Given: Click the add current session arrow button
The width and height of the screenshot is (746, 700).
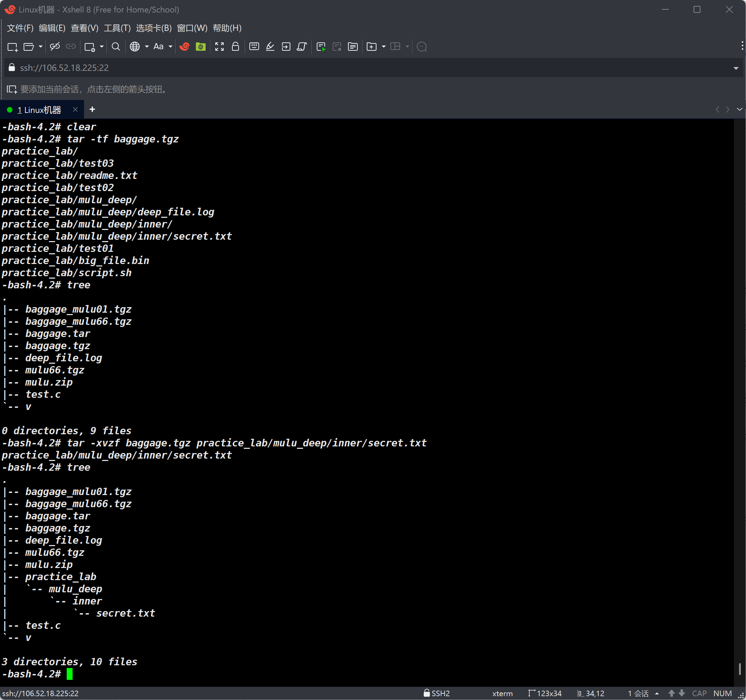Looking at the screenshot, I should [11, 89].
